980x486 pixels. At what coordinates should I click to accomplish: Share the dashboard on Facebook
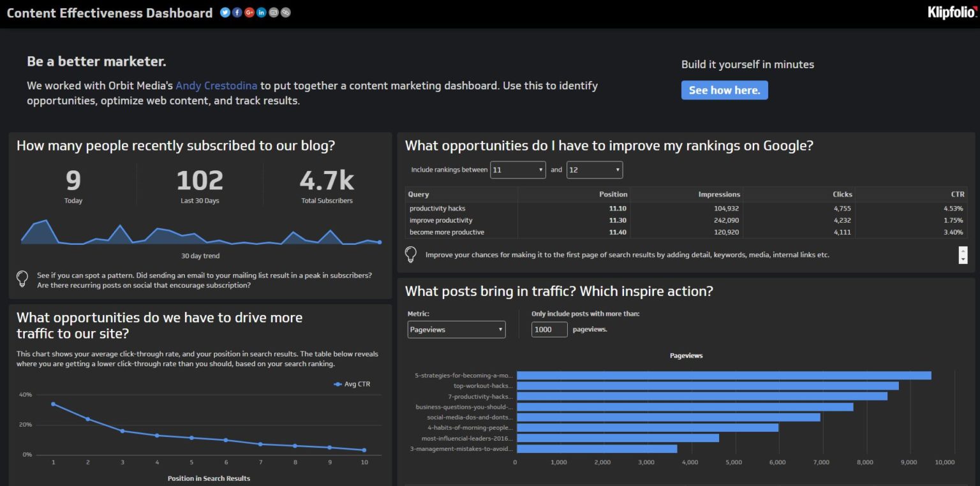(x=237, y=12)
